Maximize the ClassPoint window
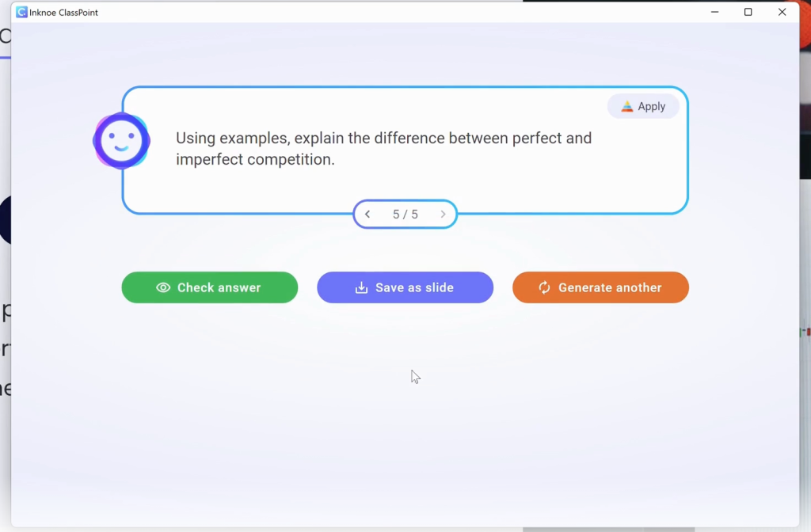The height and width of the screenshot is (532, 811). click(748, 12)
